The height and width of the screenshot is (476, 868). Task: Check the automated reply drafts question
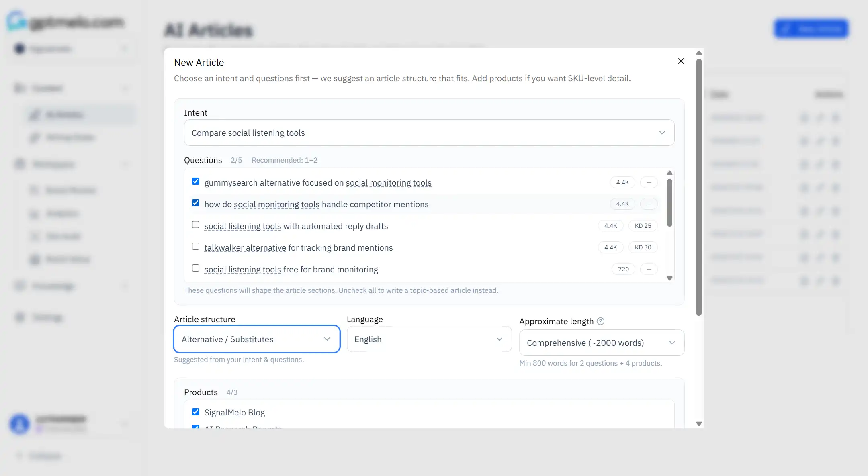pos(196,225)
